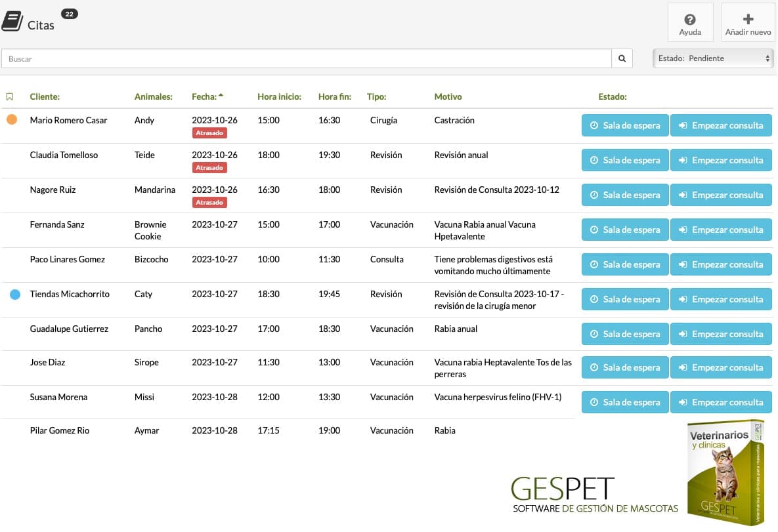Start consultation for Guadalupe Gutierrez
This screenshot has width=778, height=532.
pos(721,334)
